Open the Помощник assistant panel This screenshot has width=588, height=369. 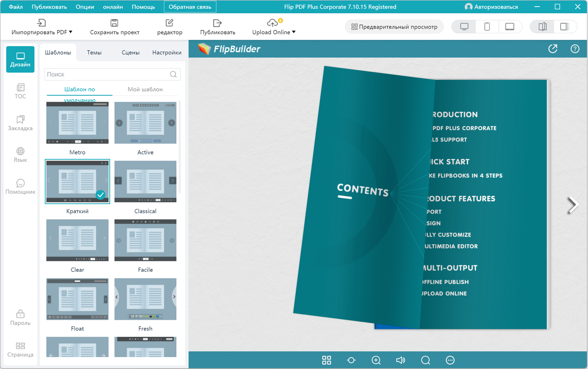(x=20, y=187)
